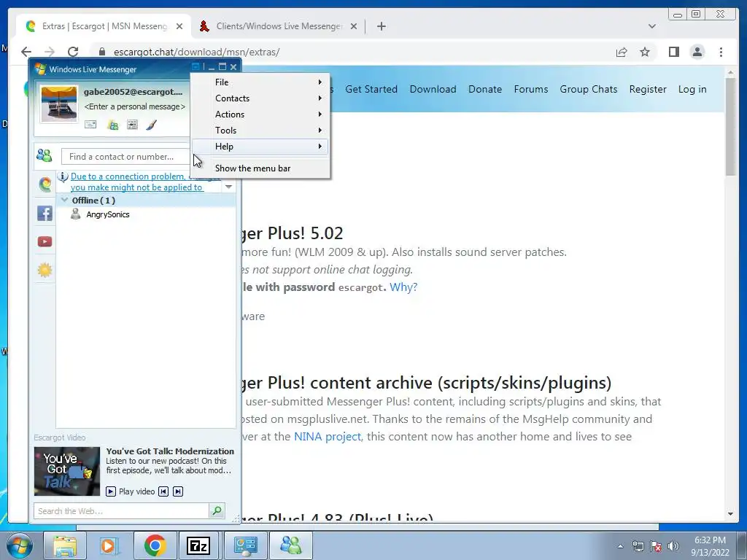Toggle Chrome's side panel
The image size is (747, 560).
pyautogui.click(x=673, y=52)
